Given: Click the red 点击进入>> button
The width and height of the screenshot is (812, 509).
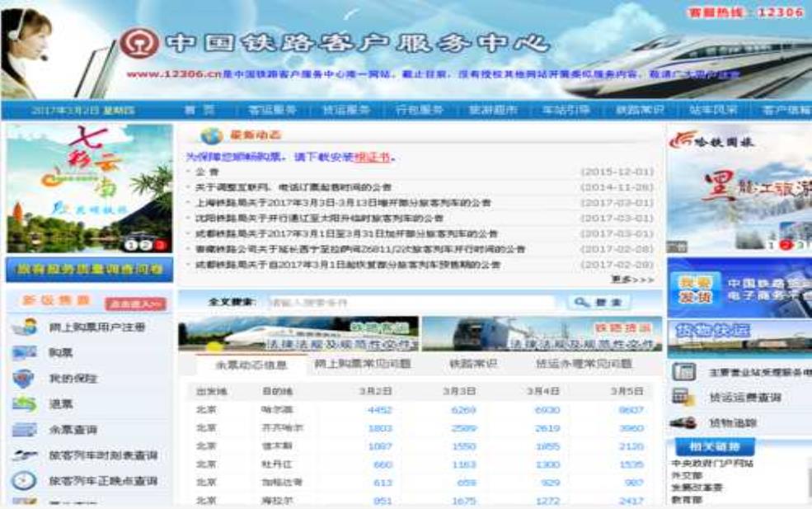Looking at the screenshot, I should click(x=136, y=304).
